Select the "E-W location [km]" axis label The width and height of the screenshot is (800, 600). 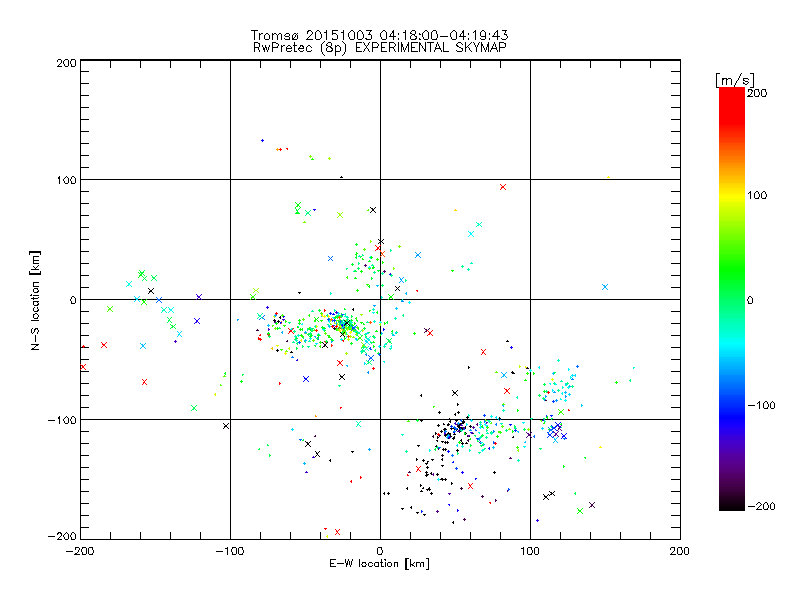click(x=379, y=564)
